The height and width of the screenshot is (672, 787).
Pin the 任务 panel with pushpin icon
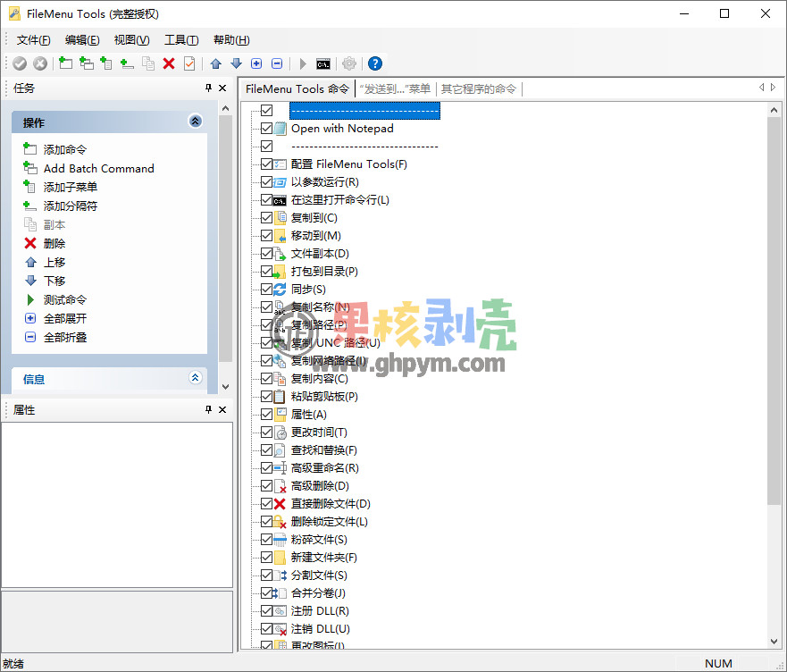[209, 88]
